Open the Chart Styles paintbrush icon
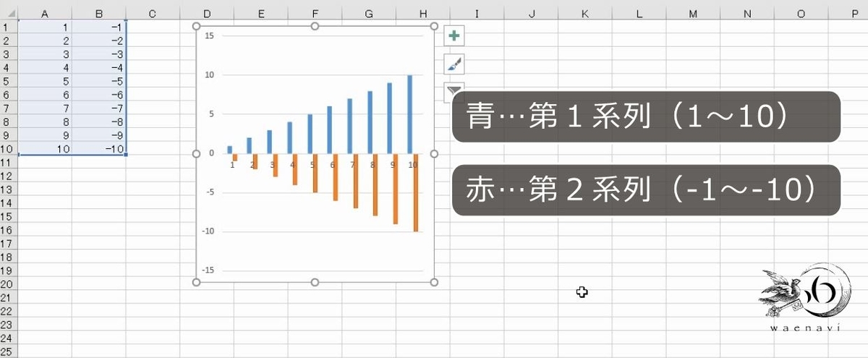This screenshot has width=868, height=358. (454, 64)
